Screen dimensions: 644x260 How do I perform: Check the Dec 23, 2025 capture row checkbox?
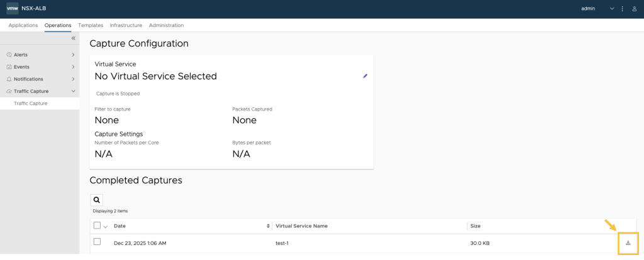click(97, 242)
